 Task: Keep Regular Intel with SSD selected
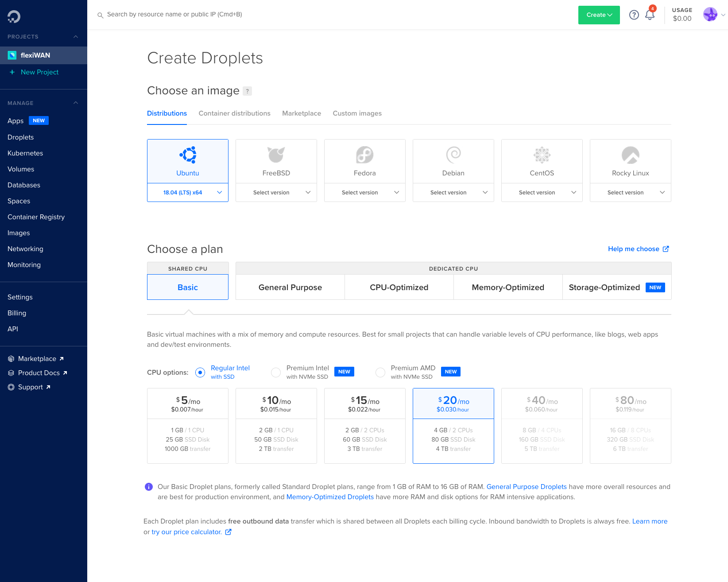click(200, 372)
